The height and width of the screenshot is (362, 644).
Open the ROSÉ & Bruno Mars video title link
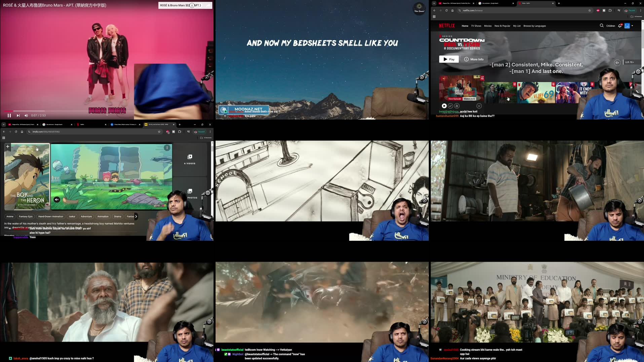coord(55,5)
